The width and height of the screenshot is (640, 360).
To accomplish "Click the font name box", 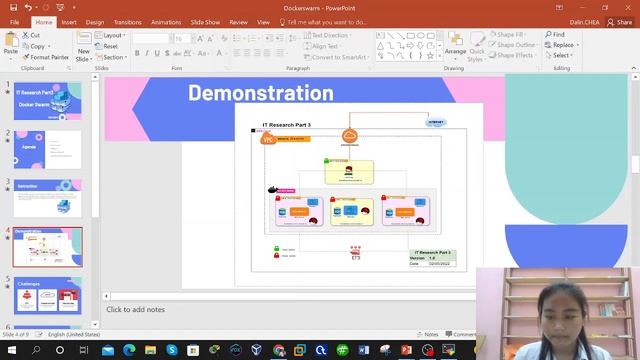I will (x=151, y=39).
